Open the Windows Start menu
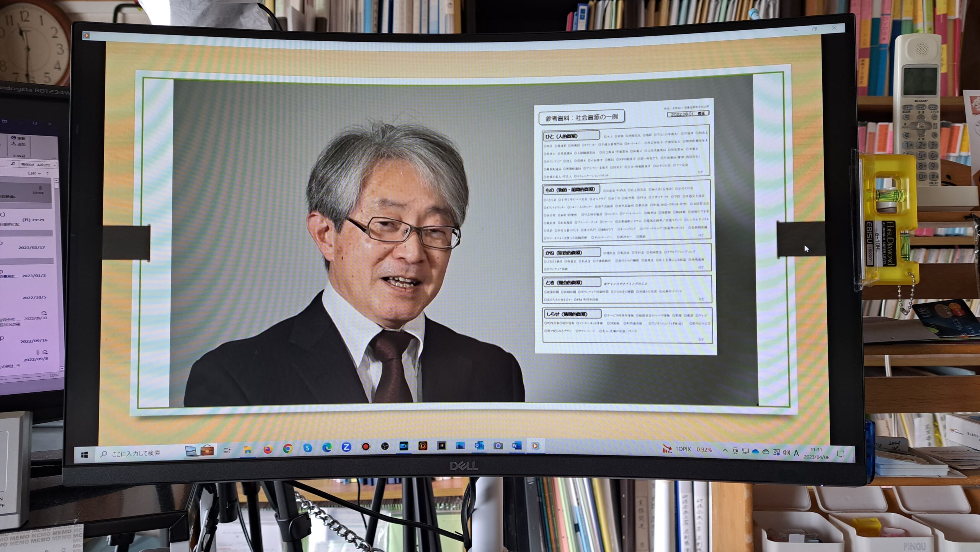Viewport: 980px width, 552px height. [x=85, y=455]
